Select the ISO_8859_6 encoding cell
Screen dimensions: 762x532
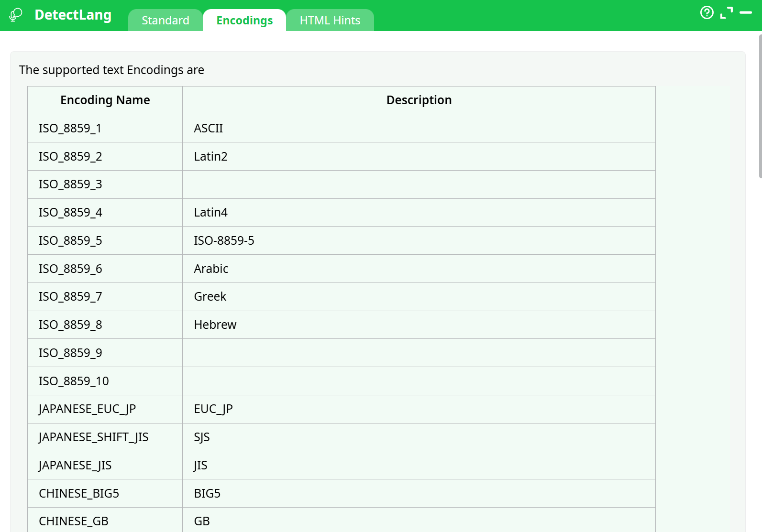click(70, 269)
